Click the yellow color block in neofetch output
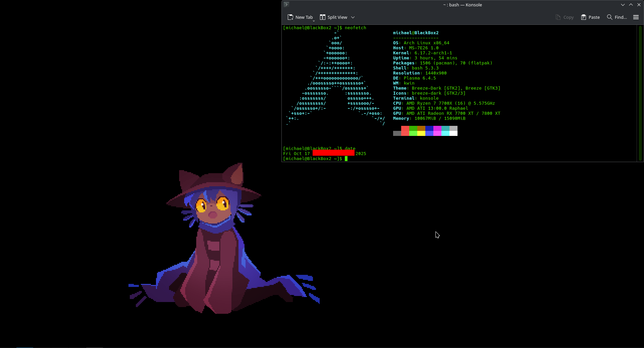This screenshot has height=348, width=644. 421,134
